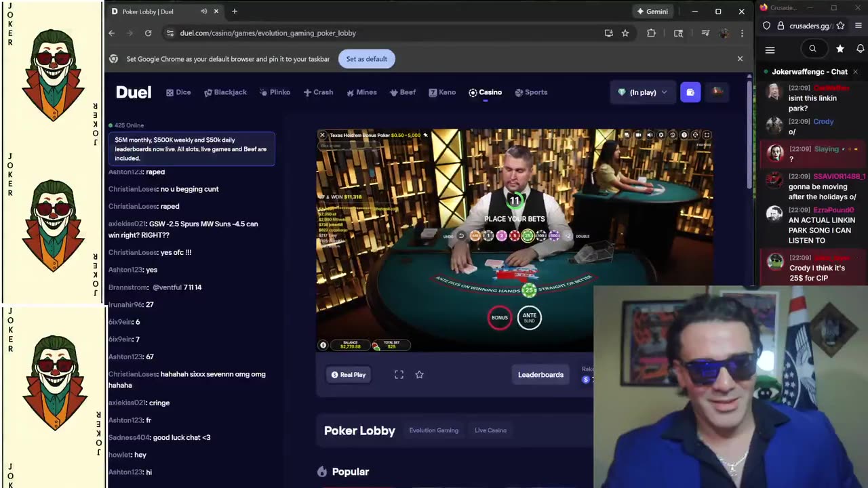Go back in Chrome
Viewport: 868px width, 488px height.
point(112,33)
